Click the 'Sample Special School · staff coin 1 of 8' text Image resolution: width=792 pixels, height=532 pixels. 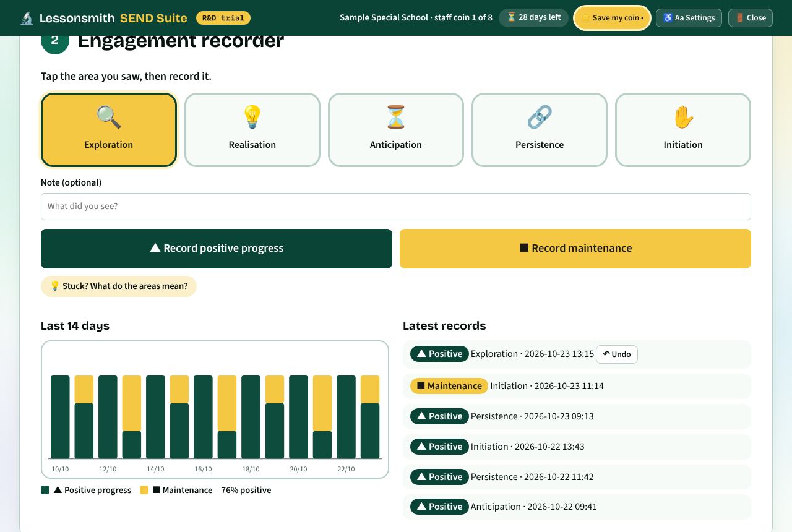tap(416, 18)
